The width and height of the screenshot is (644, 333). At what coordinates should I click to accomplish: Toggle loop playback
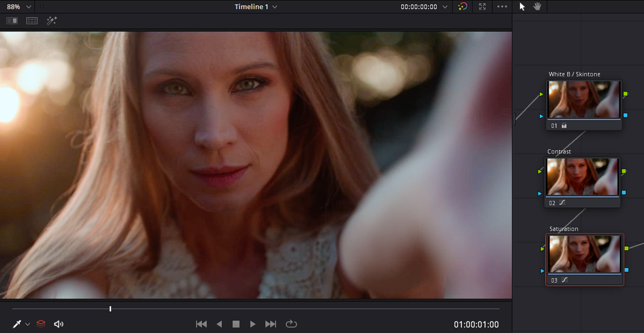[291, 324]
